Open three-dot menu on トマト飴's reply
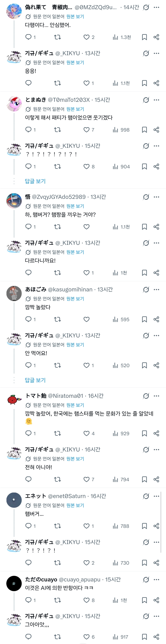 click(x=156, y=396)
